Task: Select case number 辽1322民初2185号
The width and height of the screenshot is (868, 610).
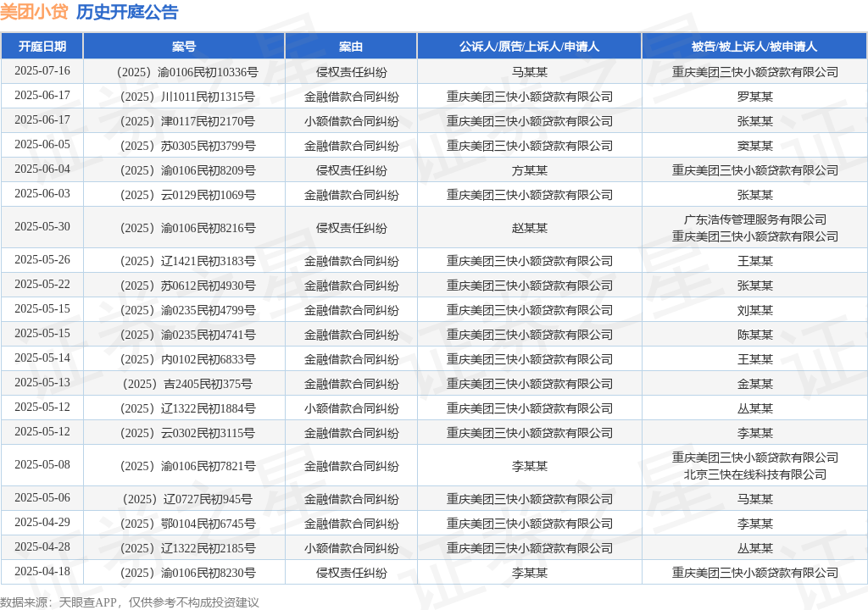Action: pos(187,548)
